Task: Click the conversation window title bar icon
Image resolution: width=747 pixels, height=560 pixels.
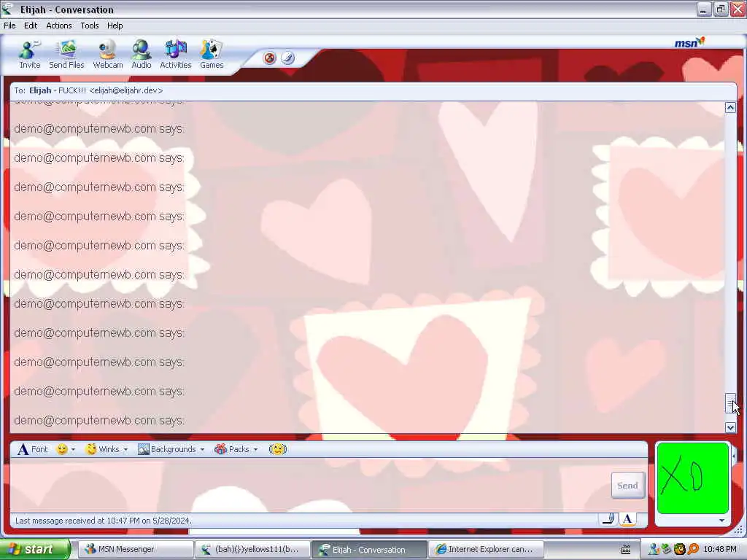Action: click(x=7, y=9)
